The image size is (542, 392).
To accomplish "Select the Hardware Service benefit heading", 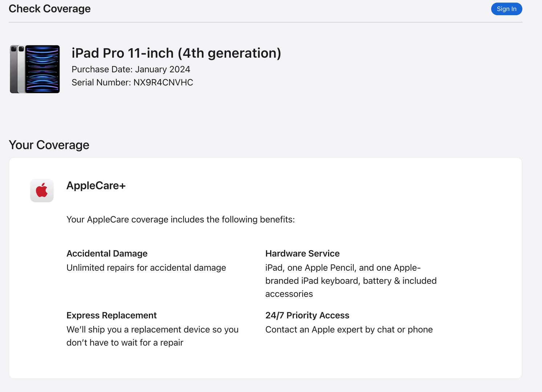I will (x=302, y=253).
